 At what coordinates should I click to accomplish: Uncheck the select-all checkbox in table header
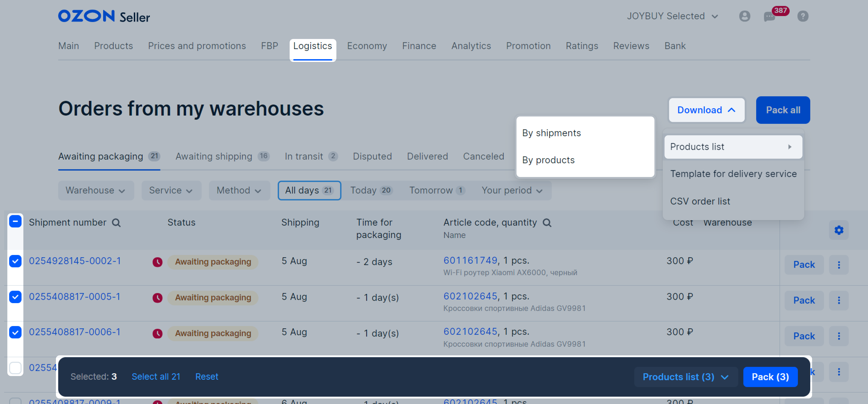click(x=15, y=221)
